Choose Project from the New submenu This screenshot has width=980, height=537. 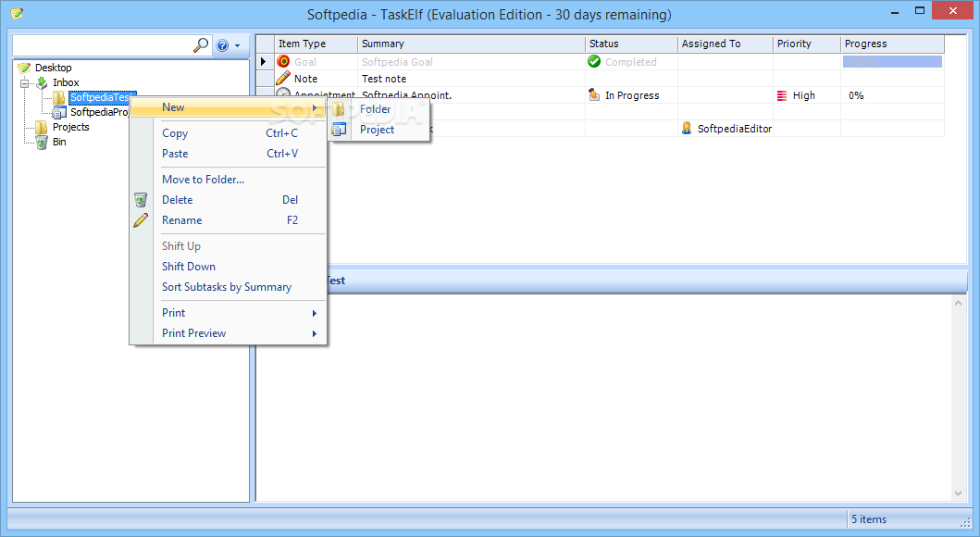(379, 130)
